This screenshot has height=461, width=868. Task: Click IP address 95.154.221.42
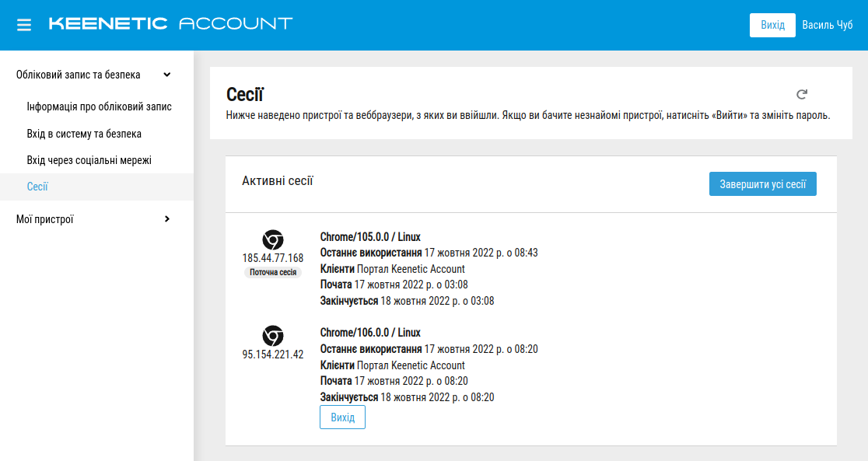pyautogui.click(x=272, y=354)
